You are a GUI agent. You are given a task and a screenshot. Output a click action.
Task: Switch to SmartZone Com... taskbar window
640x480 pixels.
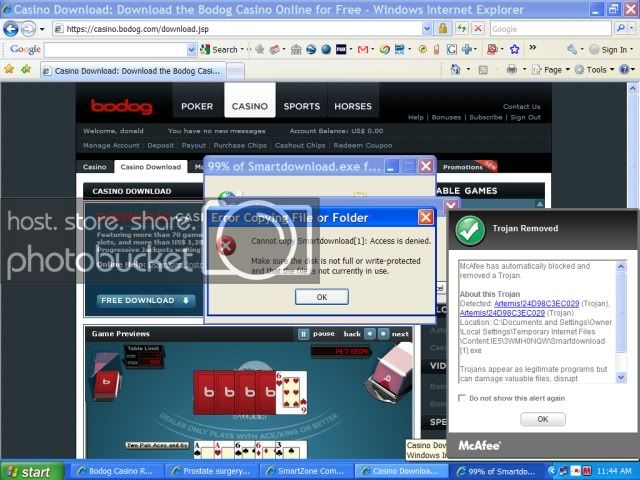pos(309,471)
